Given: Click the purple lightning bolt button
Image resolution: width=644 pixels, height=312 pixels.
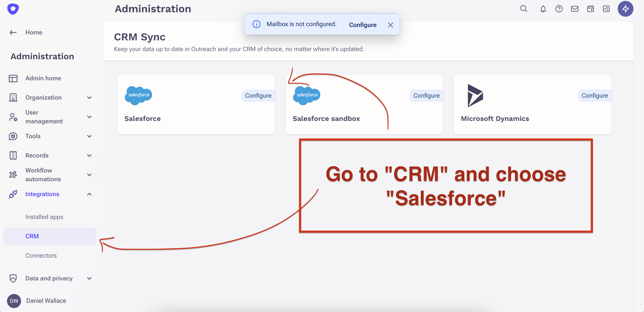Looking at the screenshot, I should pyautogui.click(x=625, y=9).
